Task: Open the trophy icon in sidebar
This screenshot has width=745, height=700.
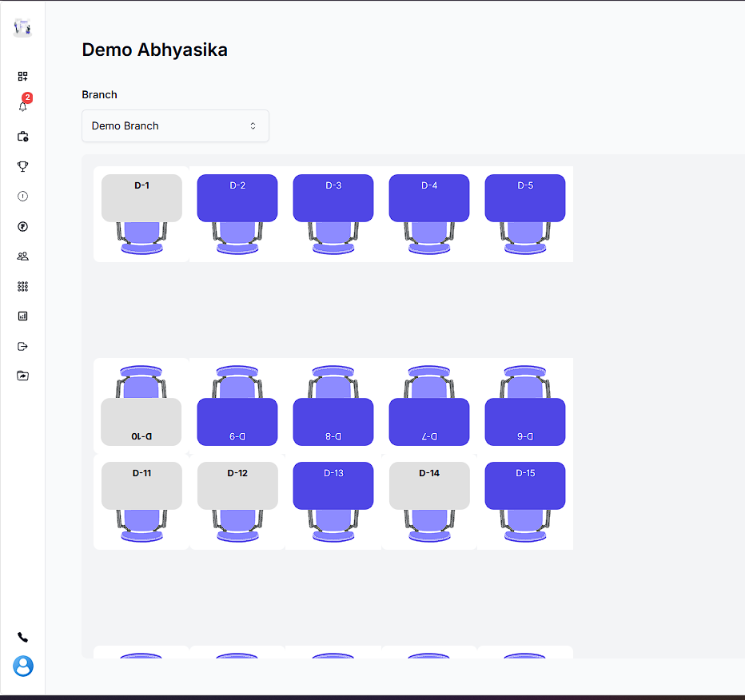Action: click(x=23, y=166)
